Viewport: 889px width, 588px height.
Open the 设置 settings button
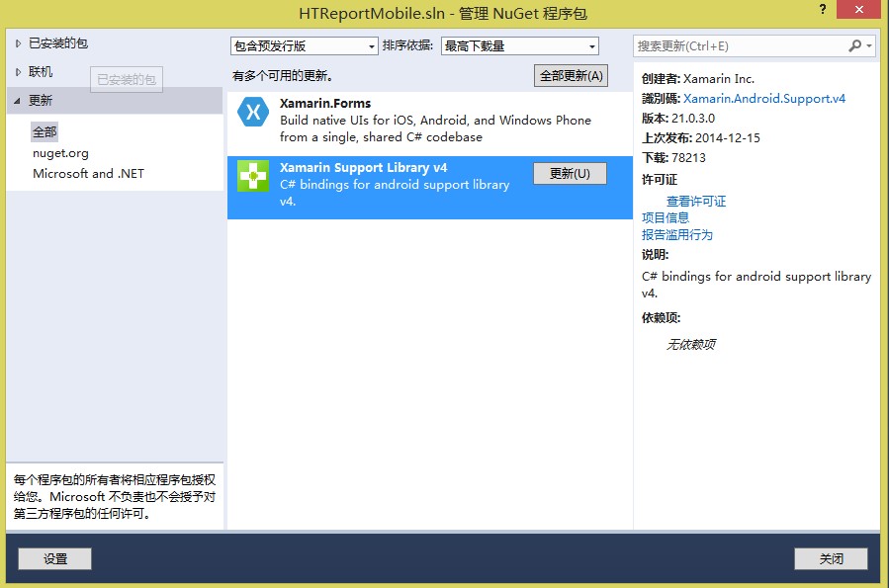[x=54, y=559]
